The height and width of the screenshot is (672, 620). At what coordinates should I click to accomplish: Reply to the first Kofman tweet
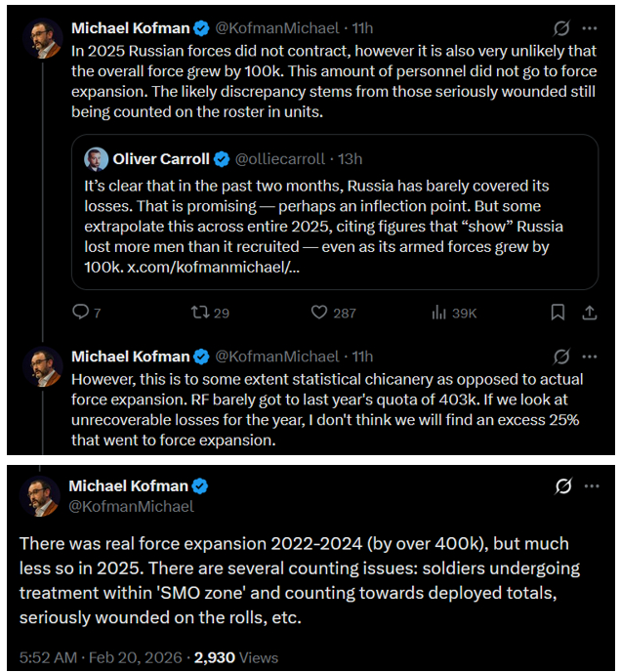(81, 313)
